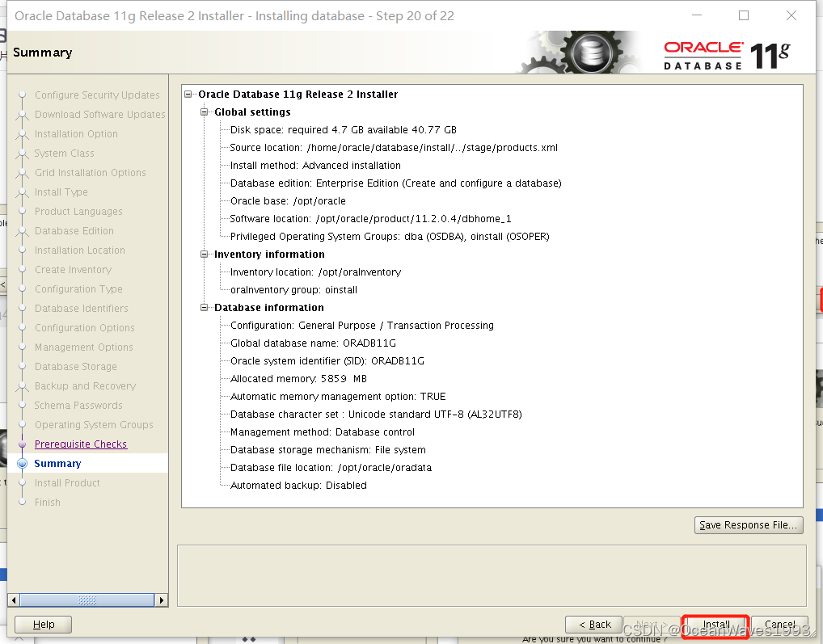Select 'Allocated memory: 5859 MB' row

coord(298,379)
